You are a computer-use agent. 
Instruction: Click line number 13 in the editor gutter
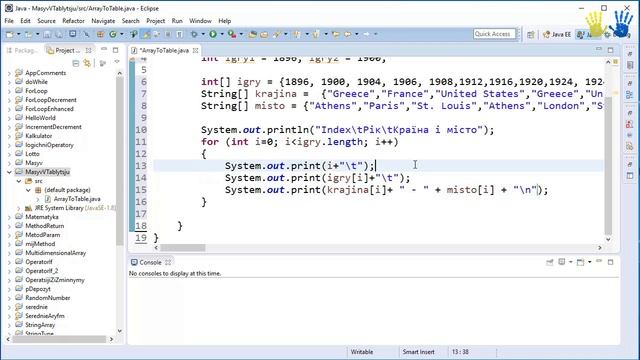point(141,166)
